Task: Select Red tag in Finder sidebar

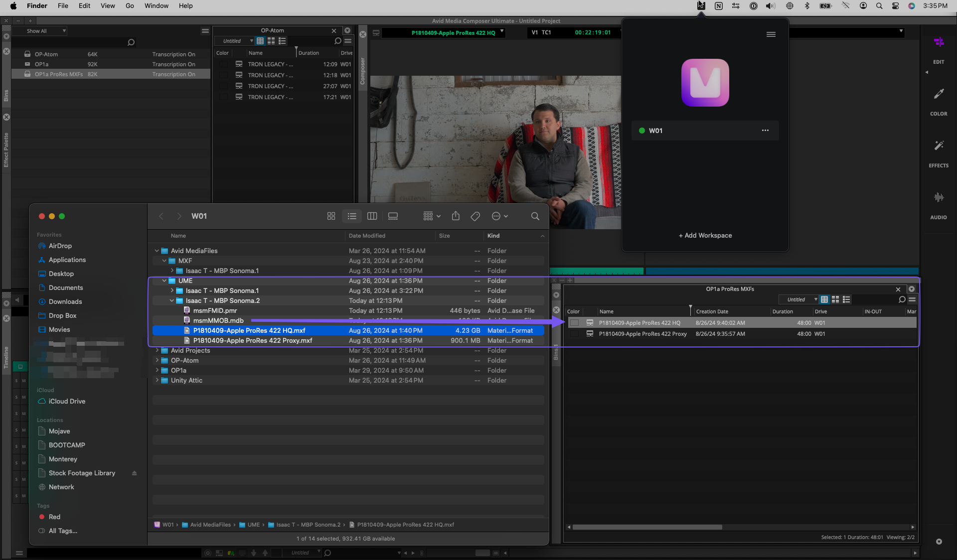Action: point(54,517)
